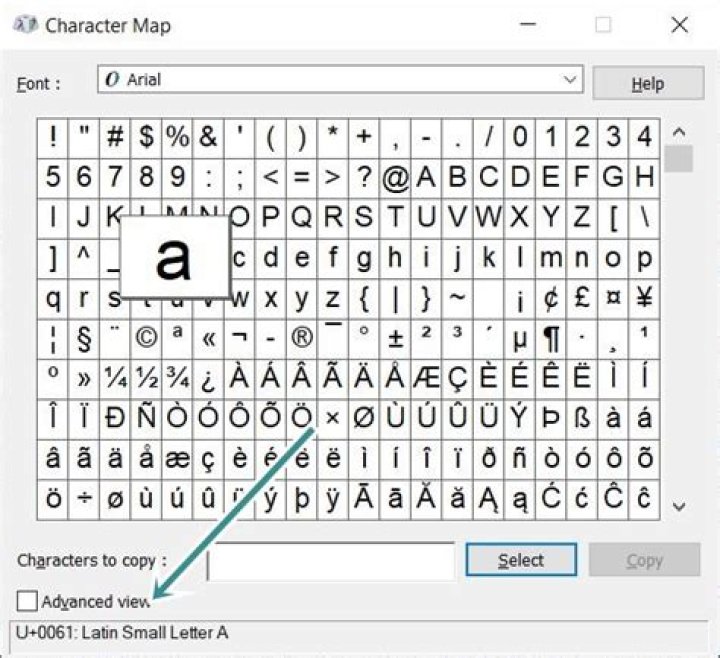Image resolution: width=720 pixels, height=658 pixels.
Task: Select the pilcrow ¶ paragraph symbol
Action: point(550,338)
